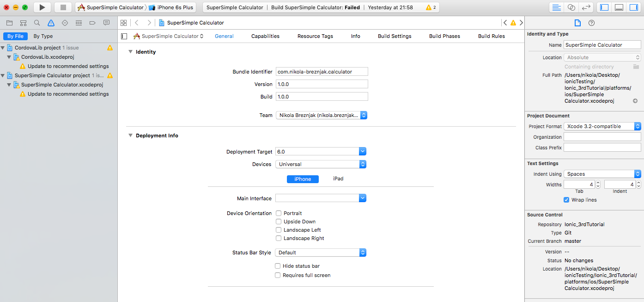
Task: Reveal the project's Full Path in Finder arrow
Action: (635, 101)
